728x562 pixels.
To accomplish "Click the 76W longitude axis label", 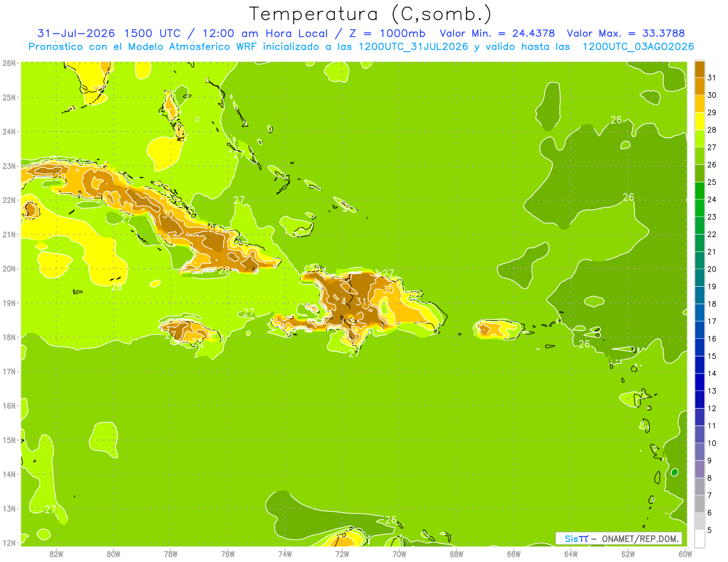I will [228, 554].
